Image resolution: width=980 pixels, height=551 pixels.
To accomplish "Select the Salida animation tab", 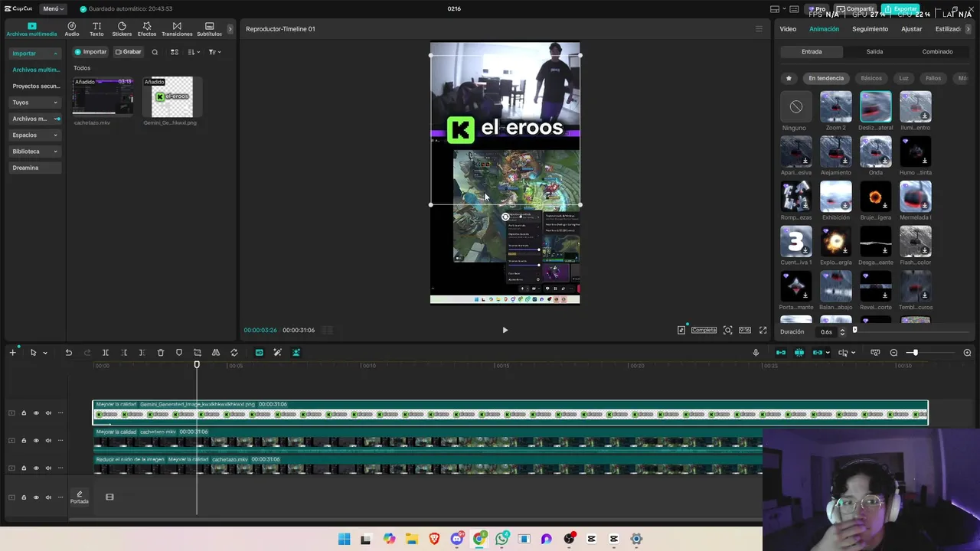I will point(874,52).
